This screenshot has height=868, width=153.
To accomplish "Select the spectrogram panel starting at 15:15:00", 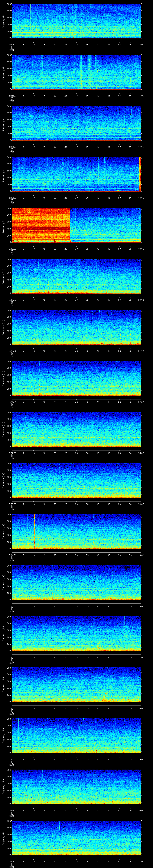I will (x=77, y=72).
